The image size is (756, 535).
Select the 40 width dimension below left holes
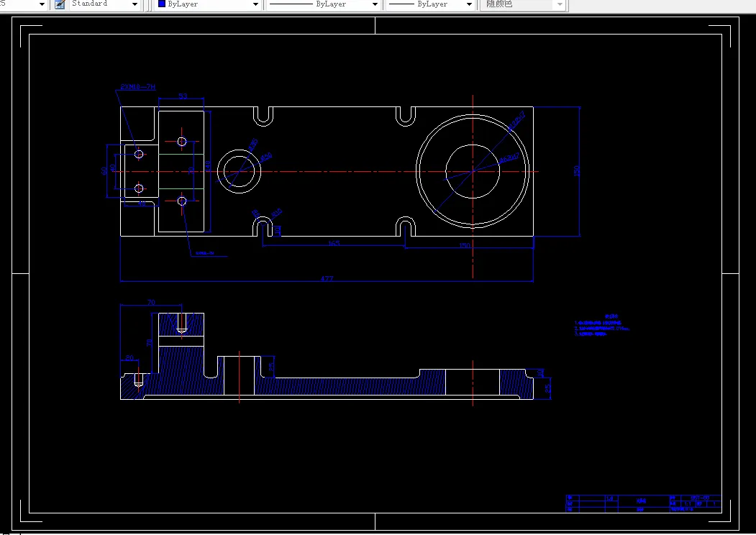(x=141, y=204)
